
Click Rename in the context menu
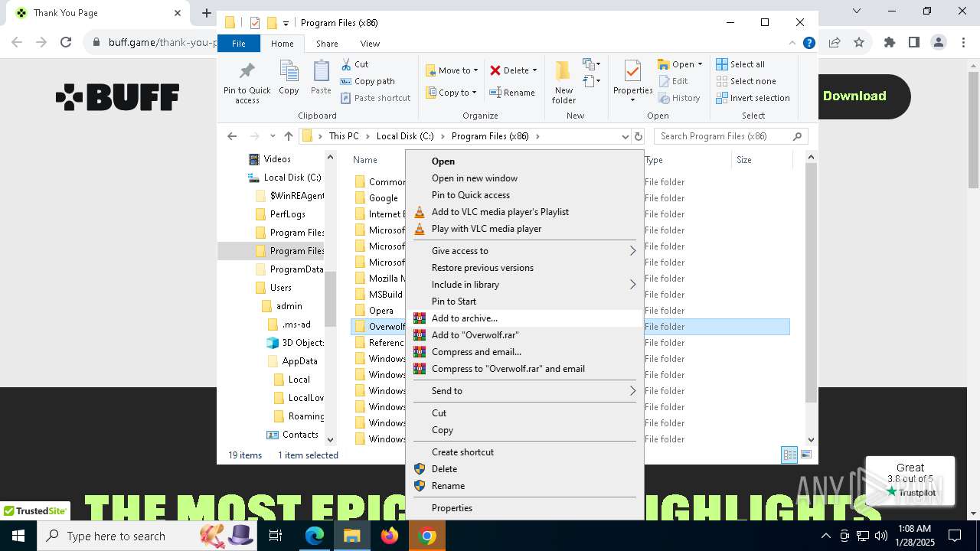525,486
